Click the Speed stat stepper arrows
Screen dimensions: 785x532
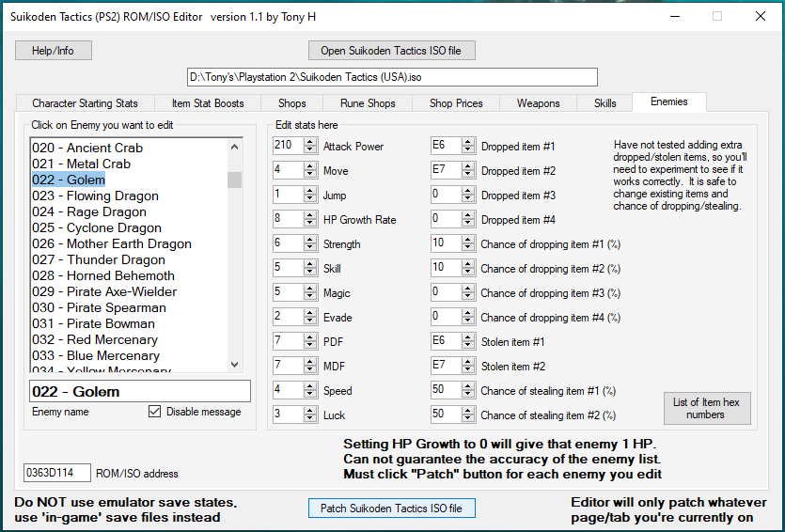310,390
